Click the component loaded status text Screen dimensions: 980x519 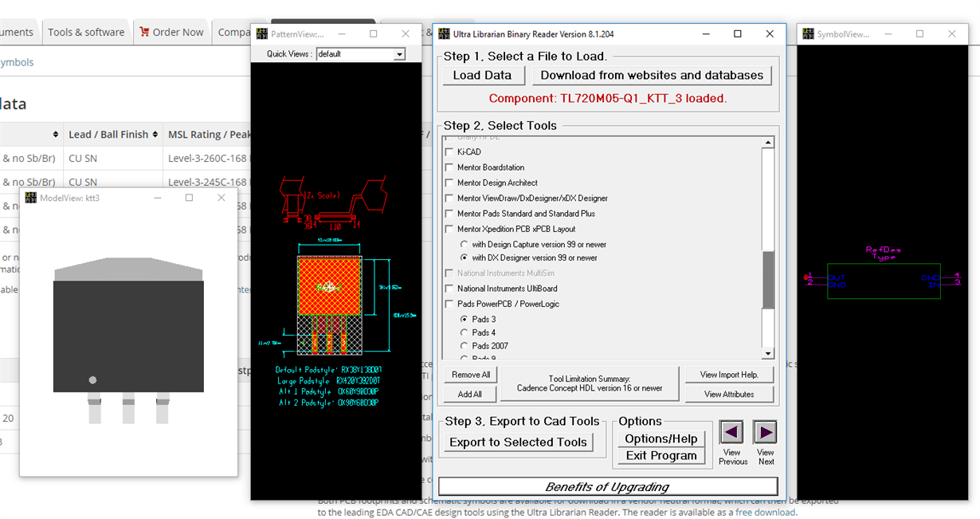608,99
